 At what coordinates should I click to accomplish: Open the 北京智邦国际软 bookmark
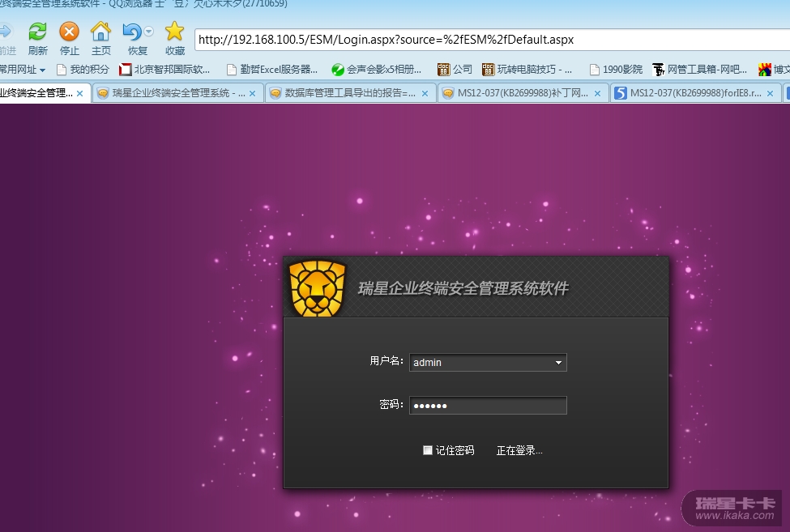point(164,70)
